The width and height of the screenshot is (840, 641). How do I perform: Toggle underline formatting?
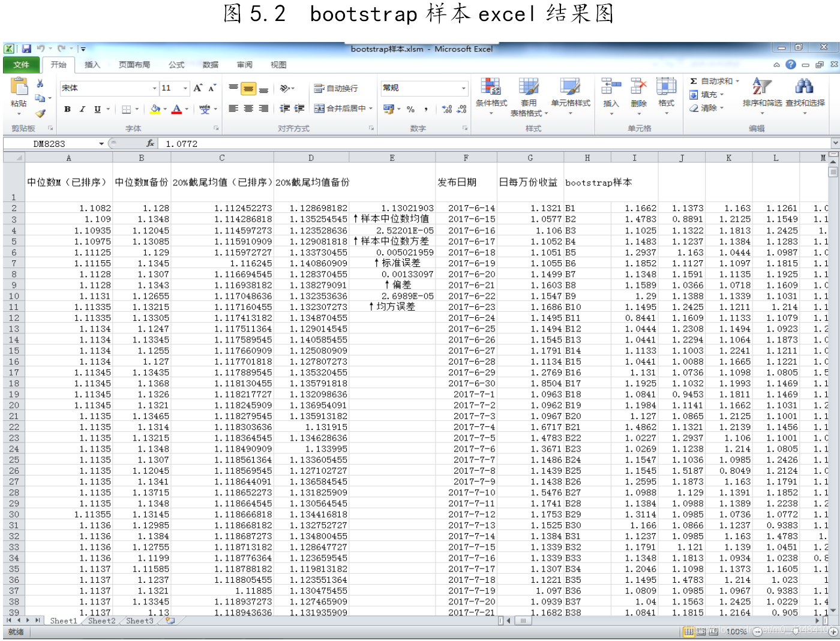[x=97, y=109]
